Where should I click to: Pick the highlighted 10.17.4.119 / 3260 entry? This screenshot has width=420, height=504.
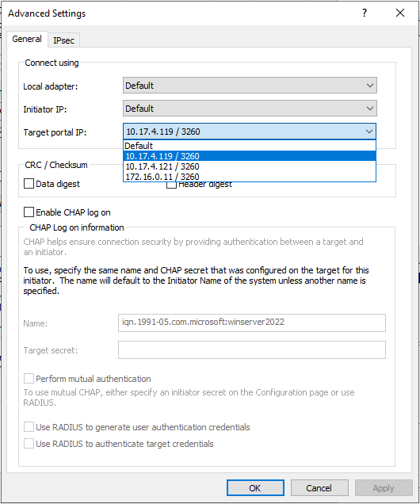[250, 156]
